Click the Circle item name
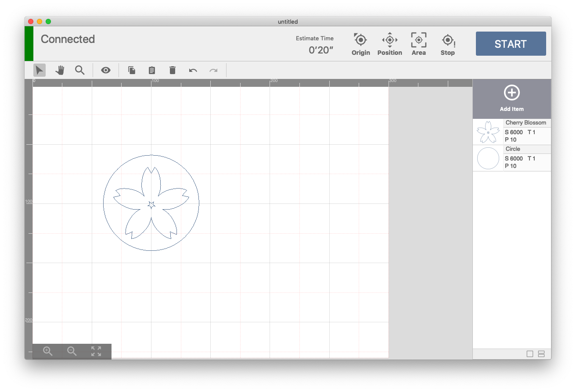This screenshot has height=392, width=576. click(513, 149)
